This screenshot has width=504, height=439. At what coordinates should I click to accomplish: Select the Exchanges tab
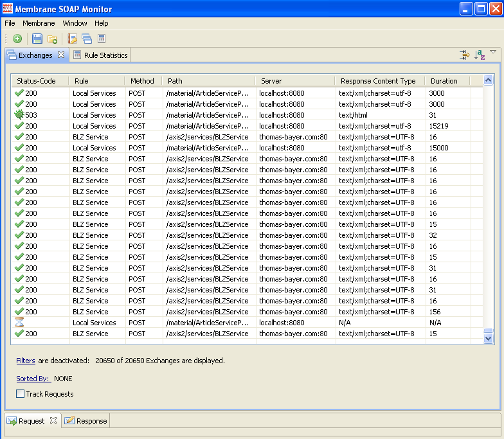click(x=35, y=55)
